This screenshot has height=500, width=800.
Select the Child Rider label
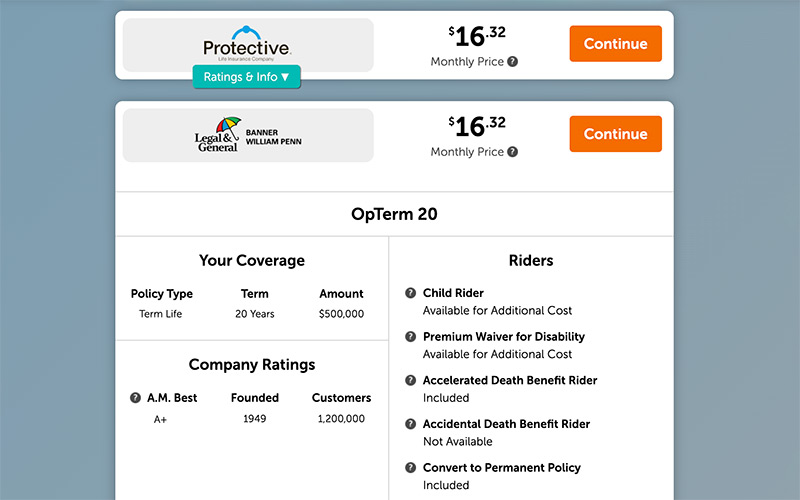(453, 293)
